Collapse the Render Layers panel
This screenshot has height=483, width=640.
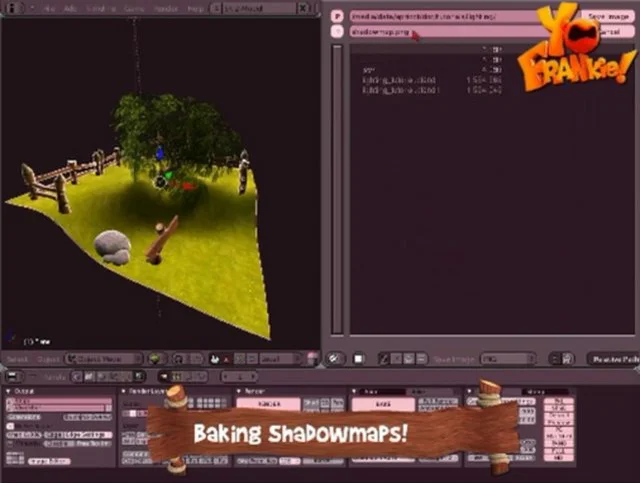tap(124, 391)
